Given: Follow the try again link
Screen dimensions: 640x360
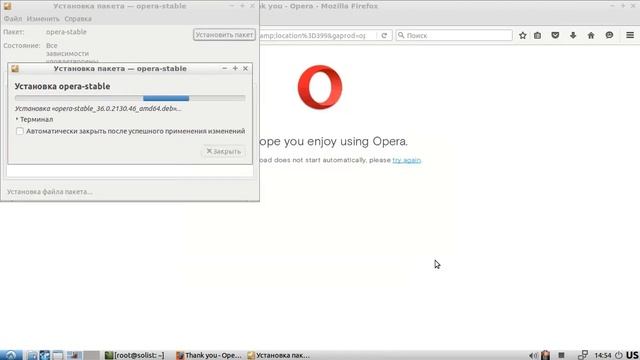Looking at the screenshot, I should pyautogui.click(x=407, y=160).
